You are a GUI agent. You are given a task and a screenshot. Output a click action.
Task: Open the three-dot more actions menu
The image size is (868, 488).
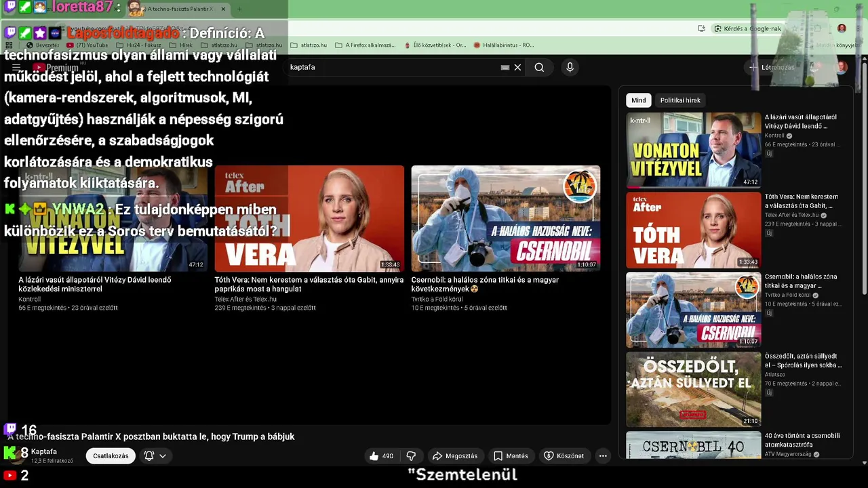(x=603, y=455)
